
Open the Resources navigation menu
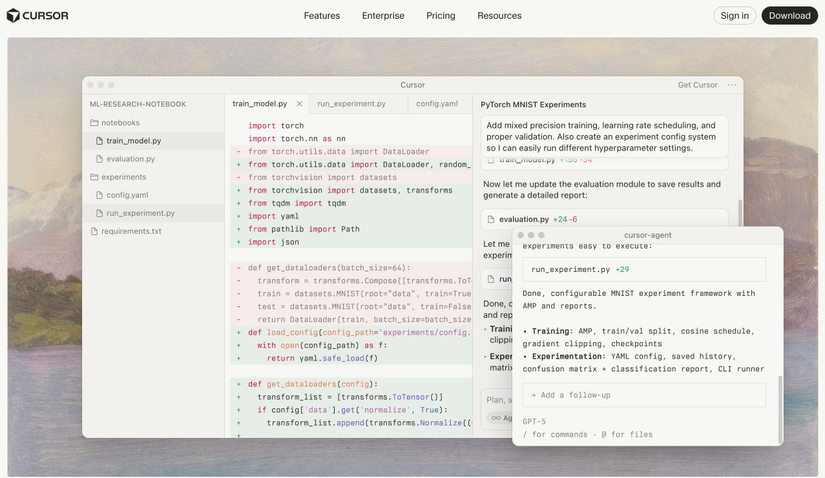(x=499, y=16)
